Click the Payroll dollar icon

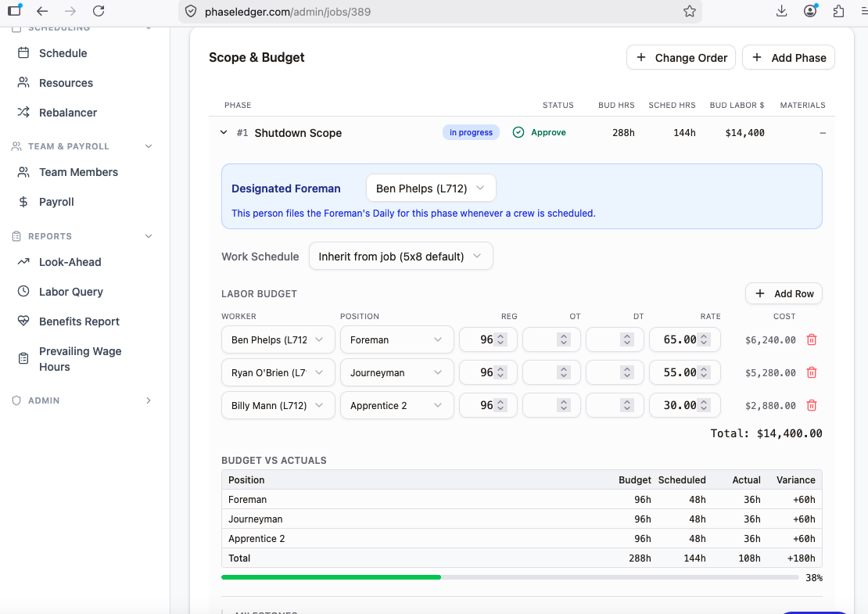coord(23,202)
